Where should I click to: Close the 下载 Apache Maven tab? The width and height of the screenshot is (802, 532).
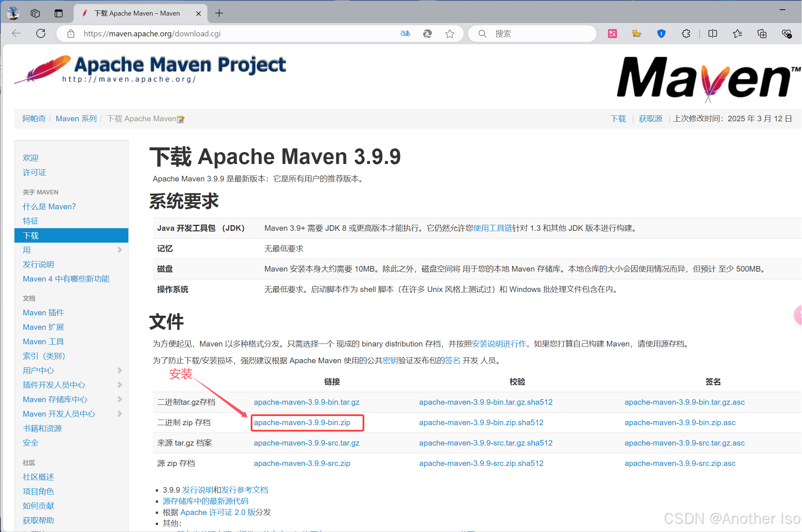(198, 14)
